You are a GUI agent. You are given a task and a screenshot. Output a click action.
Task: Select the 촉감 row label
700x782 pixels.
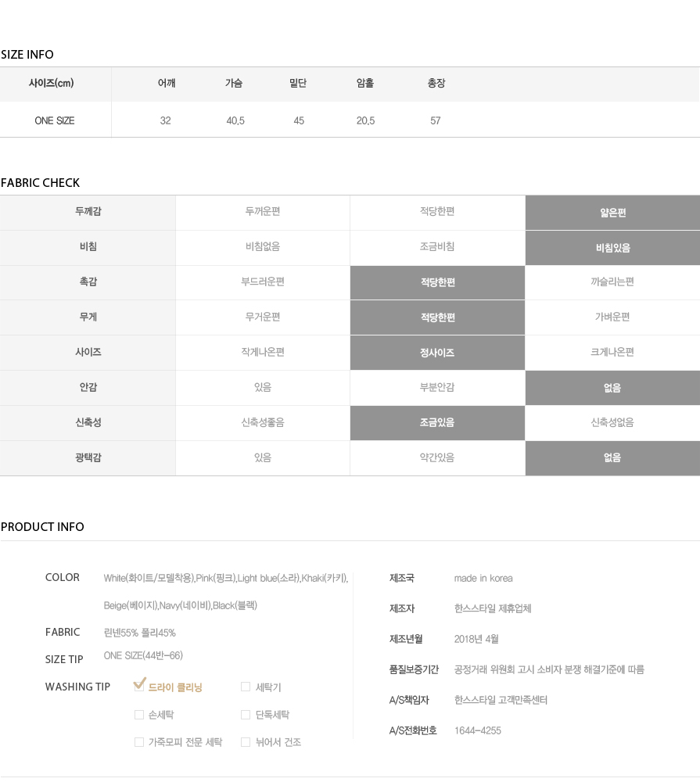(x=88, y=282)
